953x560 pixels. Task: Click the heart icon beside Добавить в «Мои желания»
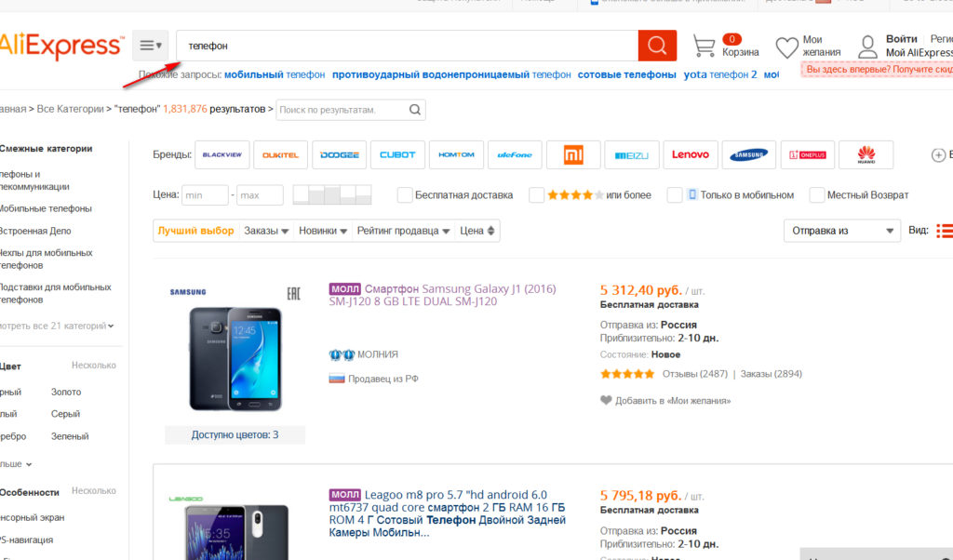(606, 400)
